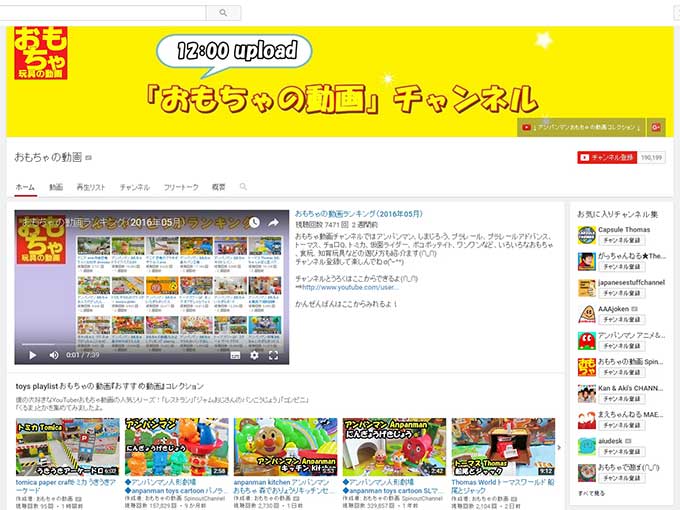Advance the playlist shelf with the right chevron

559,447
